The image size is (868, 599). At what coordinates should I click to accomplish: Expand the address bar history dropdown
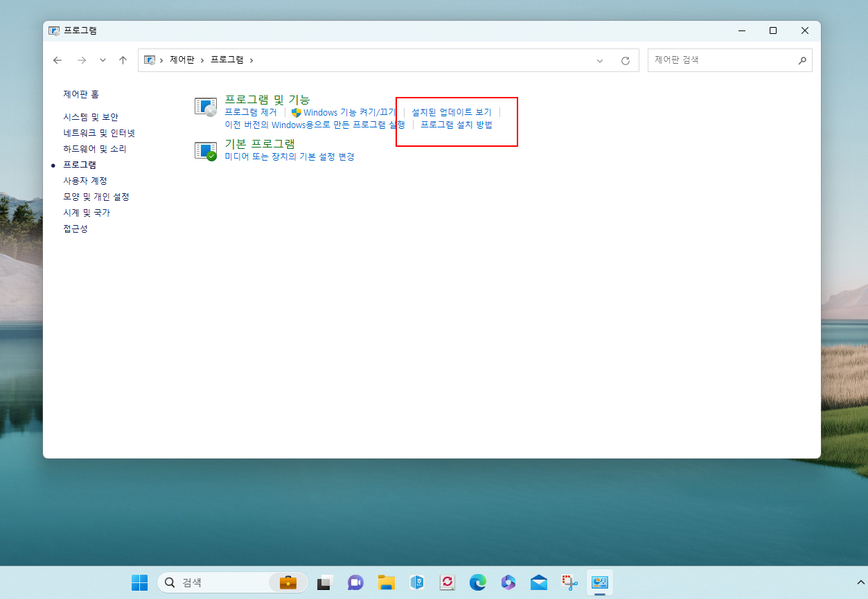(x=600, y=60)
